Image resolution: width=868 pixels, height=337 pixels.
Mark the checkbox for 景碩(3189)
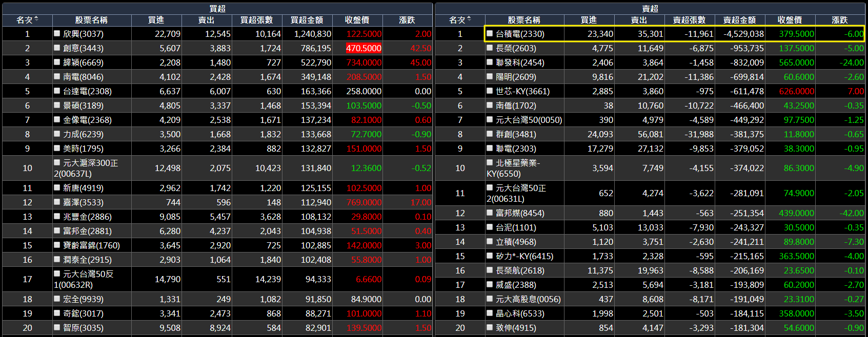click(57, 105)
